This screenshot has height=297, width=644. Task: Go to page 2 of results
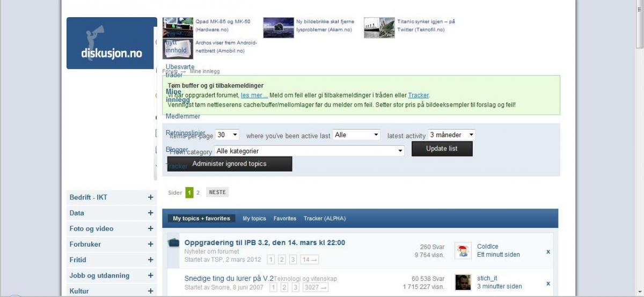tap(198, 192)
